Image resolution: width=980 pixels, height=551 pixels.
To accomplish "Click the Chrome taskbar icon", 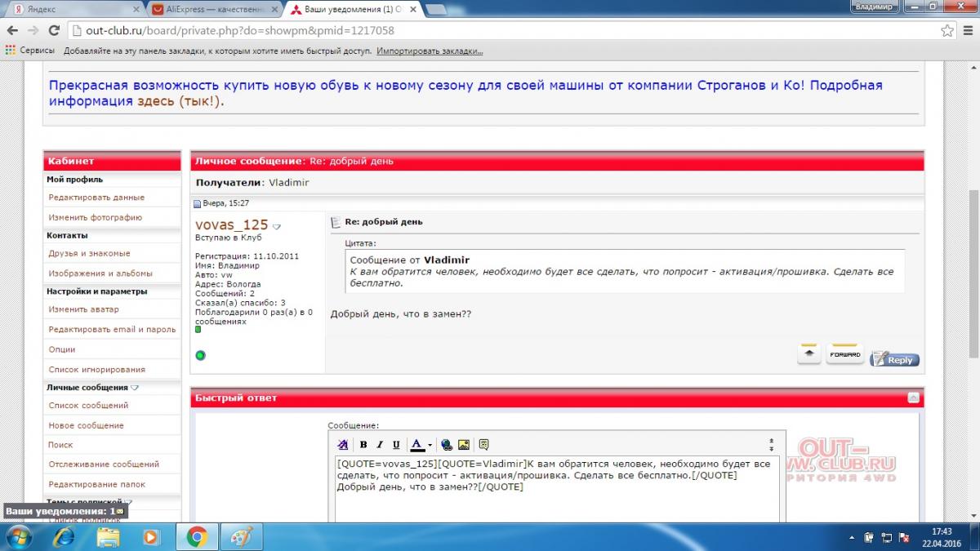I will coord(196,536).
